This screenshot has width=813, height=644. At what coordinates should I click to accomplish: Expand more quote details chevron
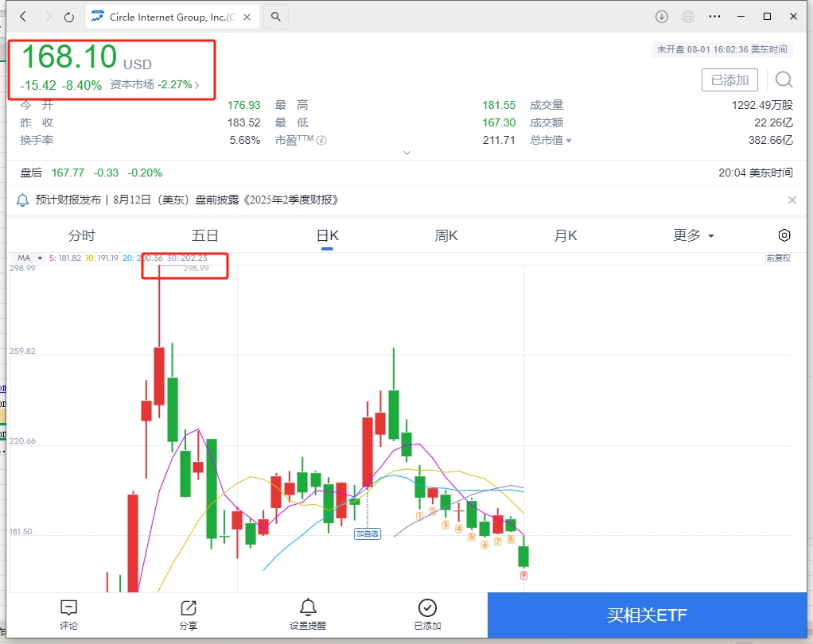[x=407, y=153]
